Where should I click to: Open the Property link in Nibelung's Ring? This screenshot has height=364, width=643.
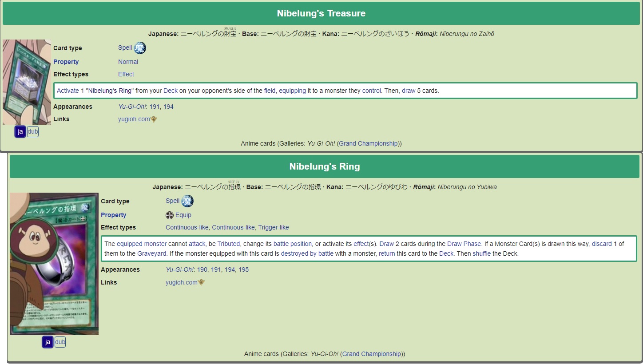pyautogui.click(x=113, y=215)
